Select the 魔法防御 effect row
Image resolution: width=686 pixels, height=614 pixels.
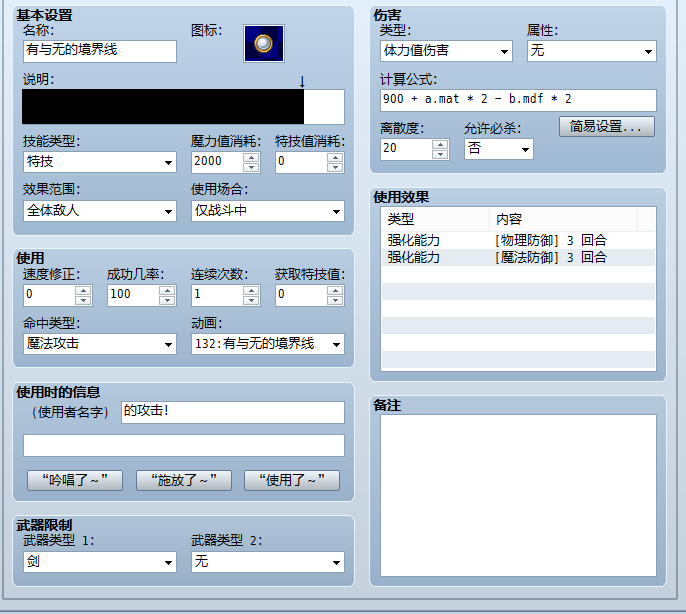click(x=518, y=257)
